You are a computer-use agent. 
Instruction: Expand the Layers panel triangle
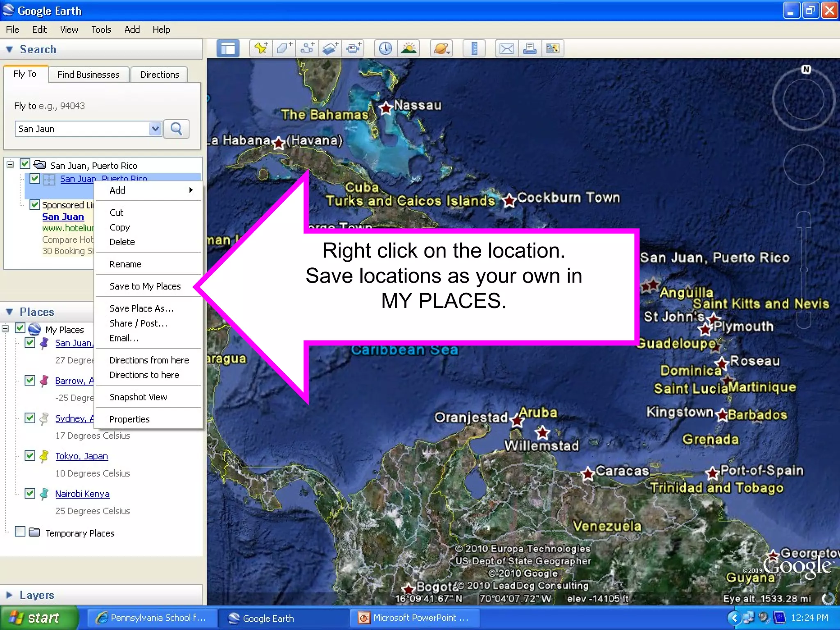[x=9, y=595]
